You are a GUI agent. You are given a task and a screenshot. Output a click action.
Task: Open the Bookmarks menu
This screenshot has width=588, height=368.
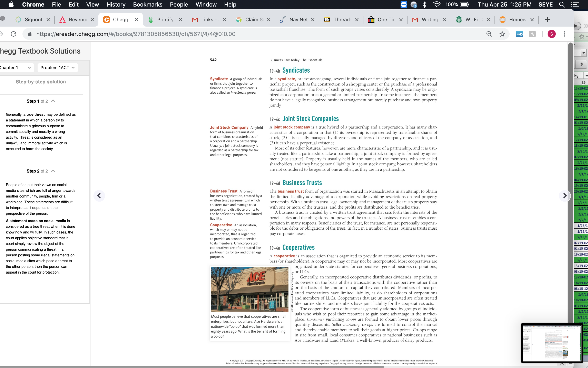pos(148,4)
